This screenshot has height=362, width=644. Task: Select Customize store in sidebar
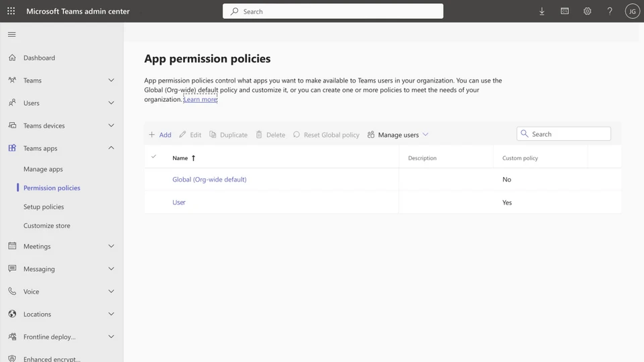47,226
